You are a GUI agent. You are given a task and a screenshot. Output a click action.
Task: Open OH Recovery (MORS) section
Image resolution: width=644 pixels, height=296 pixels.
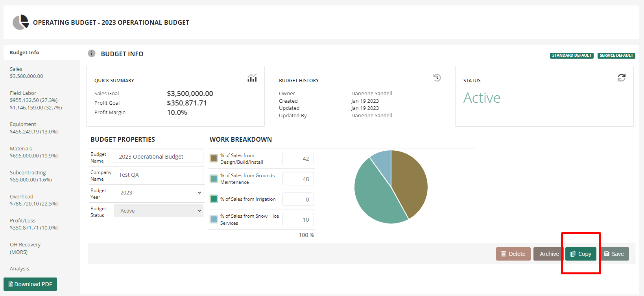(x=25, y=248)
